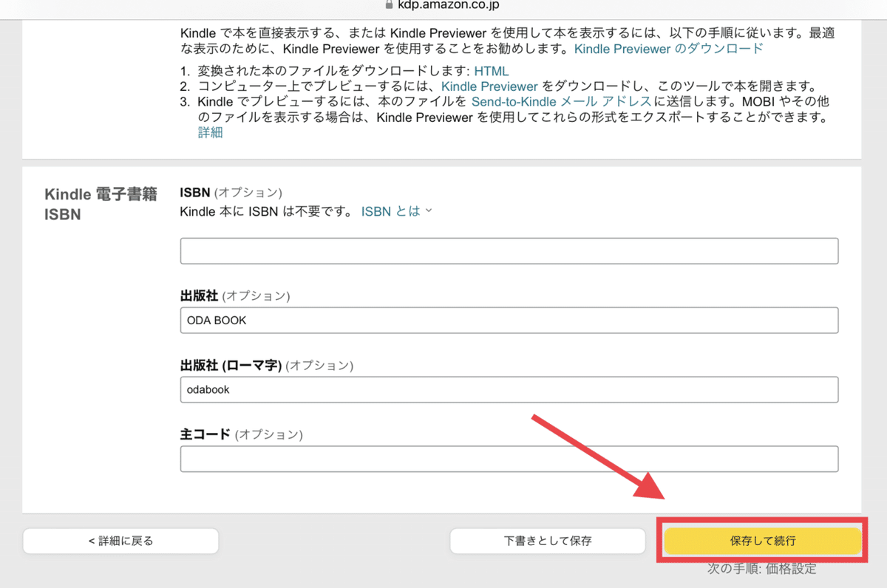887x588 pixels.
Task: Focus the 出版社 field containing ODA BOOK
Action: click(x=509, y=321)
